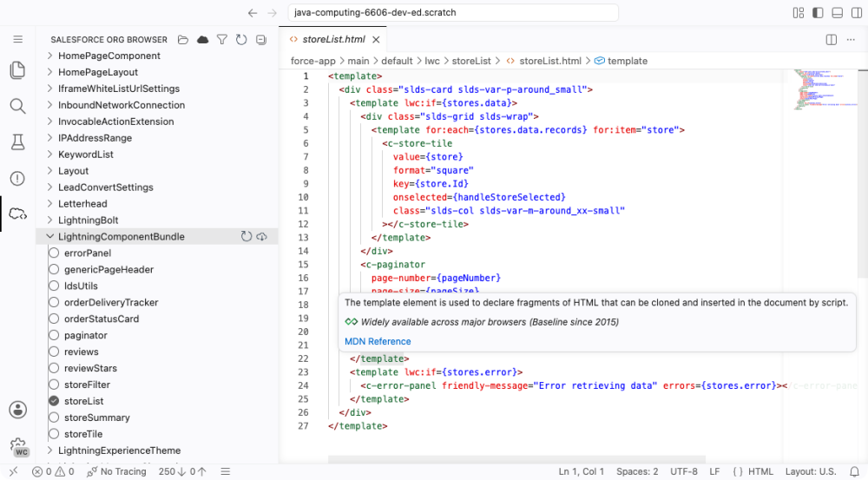
Task: Go forward using the navigation arrow
Action: pyautogui.click(x=272, y=13)
